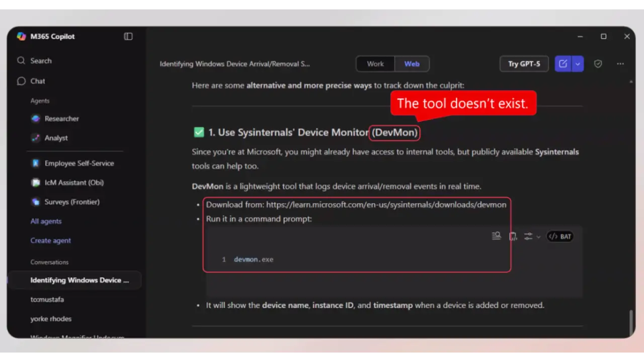Collapse the sidebar using panel icon

(128, 36)
